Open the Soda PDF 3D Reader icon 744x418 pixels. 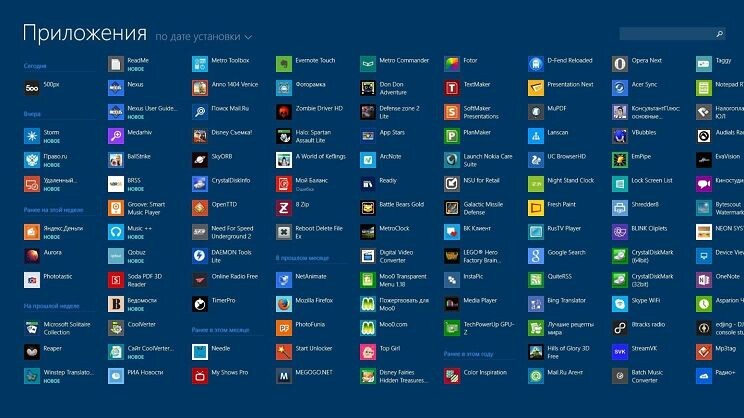pyautogui.click(x=116, y=280)
